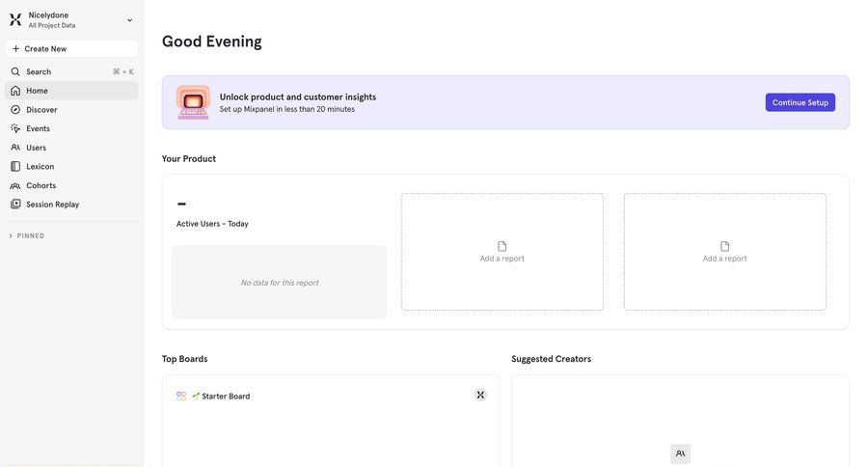Click the Suggested Creators people icon
Viewport: 868px width, 467px height.
click(x=680, y=453)
